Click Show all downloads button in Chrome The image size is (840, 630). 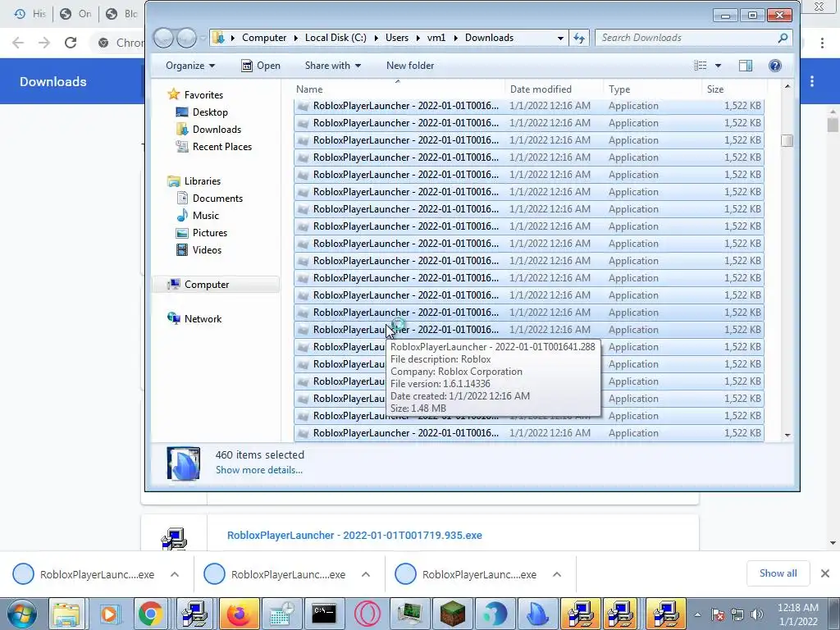778,573
